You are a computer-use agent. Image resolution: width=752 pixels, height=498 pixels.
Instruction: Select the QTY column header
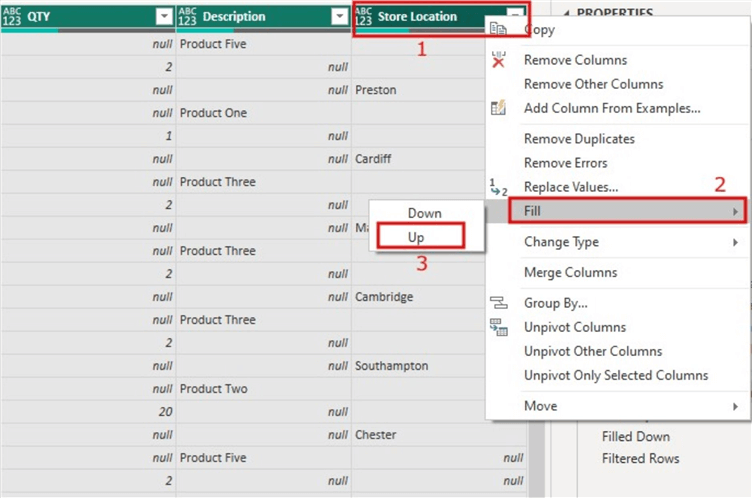point(88,16)
